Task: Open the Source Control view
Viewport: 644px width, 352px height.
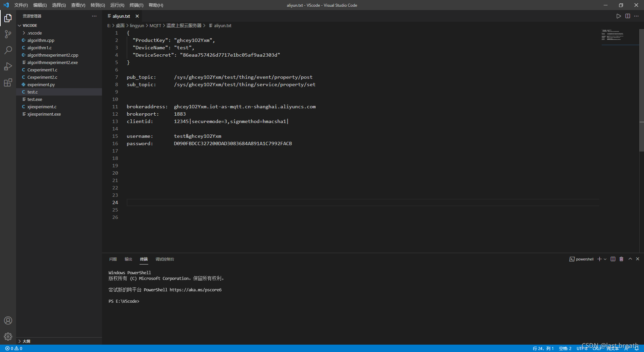Action: 8,34
